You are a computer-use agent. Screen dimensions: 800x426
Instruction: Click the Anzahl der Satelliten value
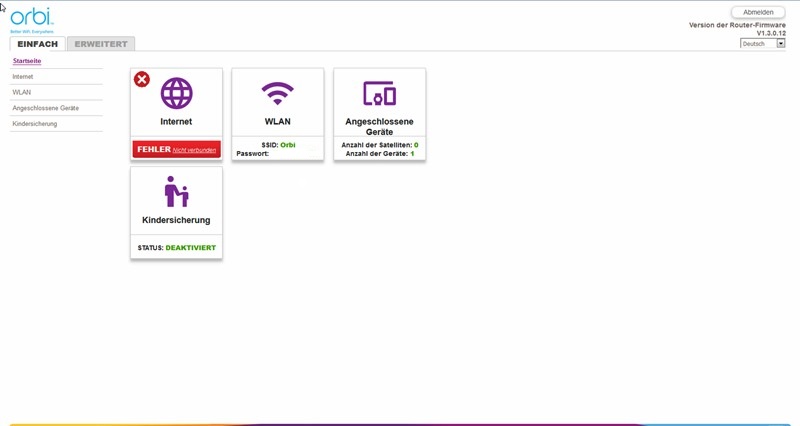point(416,145)
